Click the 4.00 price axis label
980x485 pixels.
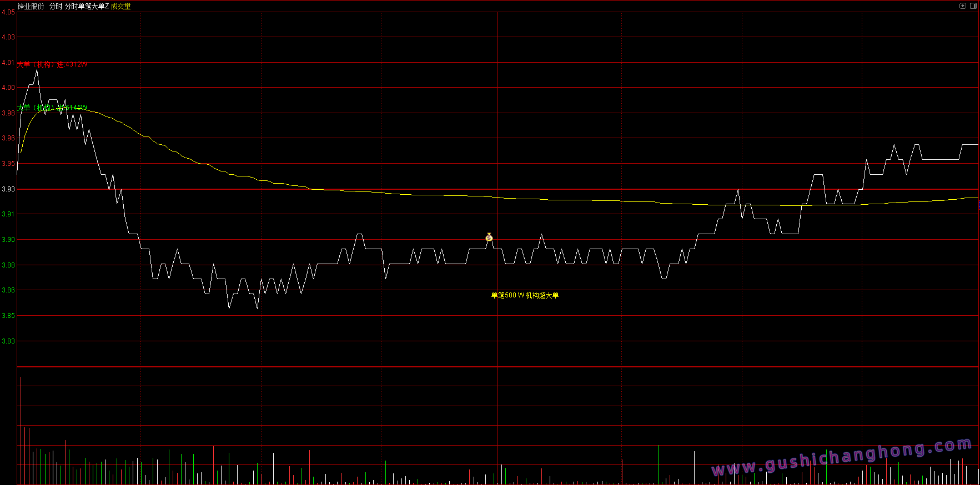coord(8,88)
